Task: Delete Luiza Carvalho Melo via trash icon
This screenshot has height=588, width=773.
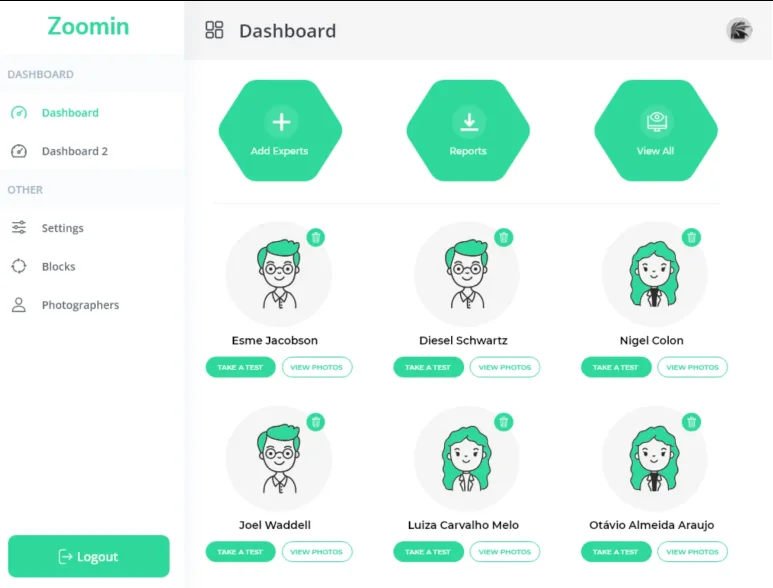Action: [504, 422]
